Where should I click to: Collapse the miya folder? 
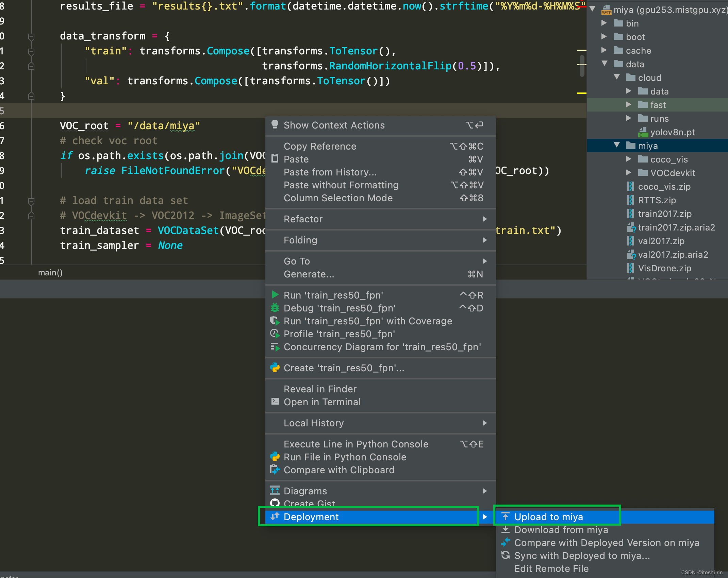[x=617, y=145]
